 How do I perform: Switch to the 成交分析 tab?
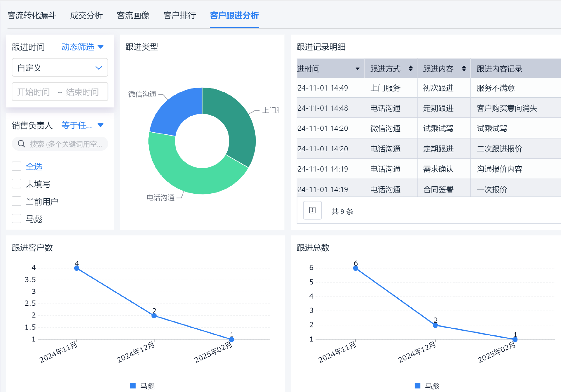pyautogui.click(x=86, y=15)
